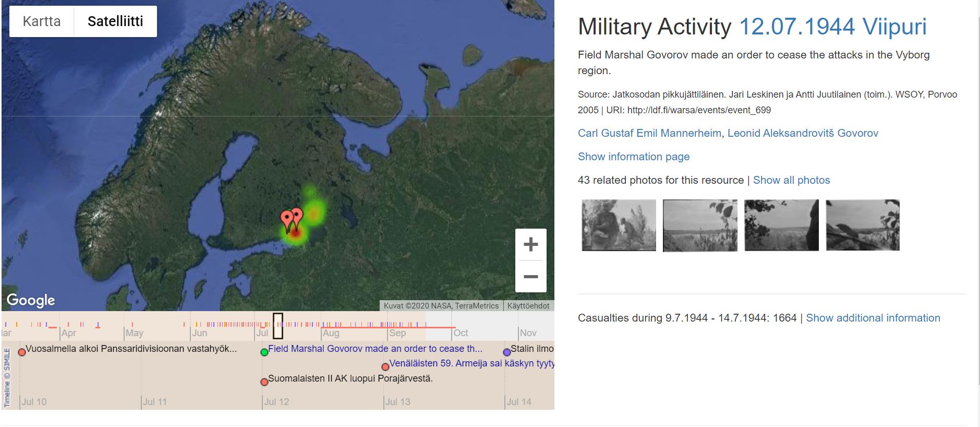This screenshot has width=980, height=427.
Task: Select green Govorov order event dot
Action: [x=264, y=352]
